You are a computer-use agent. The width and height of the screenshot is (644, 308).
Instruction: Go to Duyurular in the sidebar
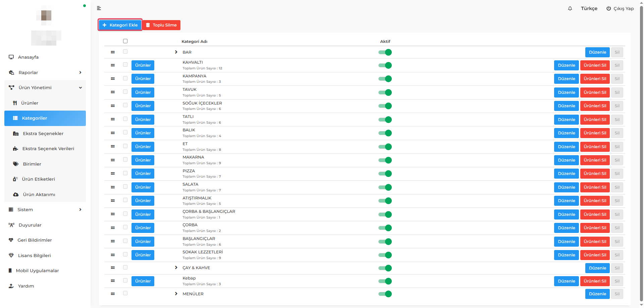tap(30, 225)
